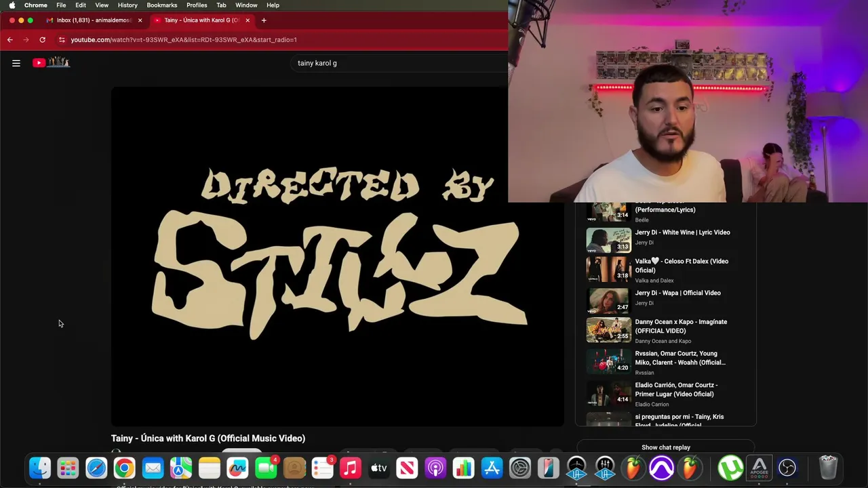Image resolution: width=868 pixels, height=488 pixels.
Task: Open the purple arch app icon in dock
Action: click(x=661, y=468)
